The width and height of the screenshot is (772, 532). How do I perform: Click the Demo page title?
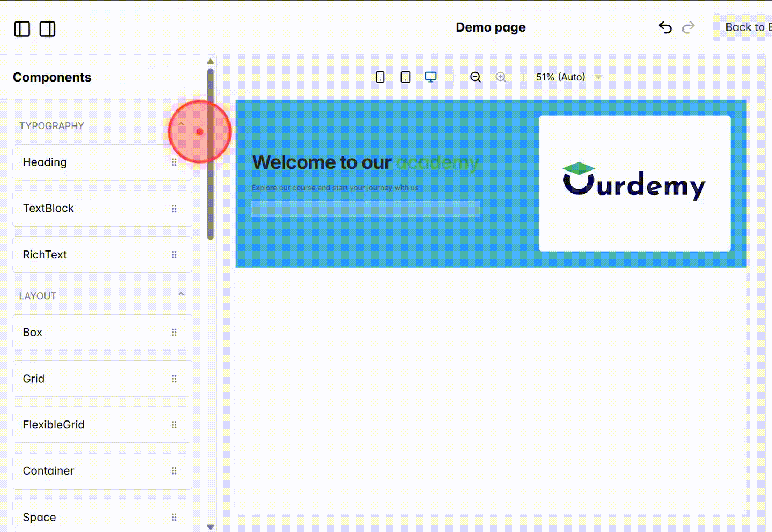click(x=491, y=27)
